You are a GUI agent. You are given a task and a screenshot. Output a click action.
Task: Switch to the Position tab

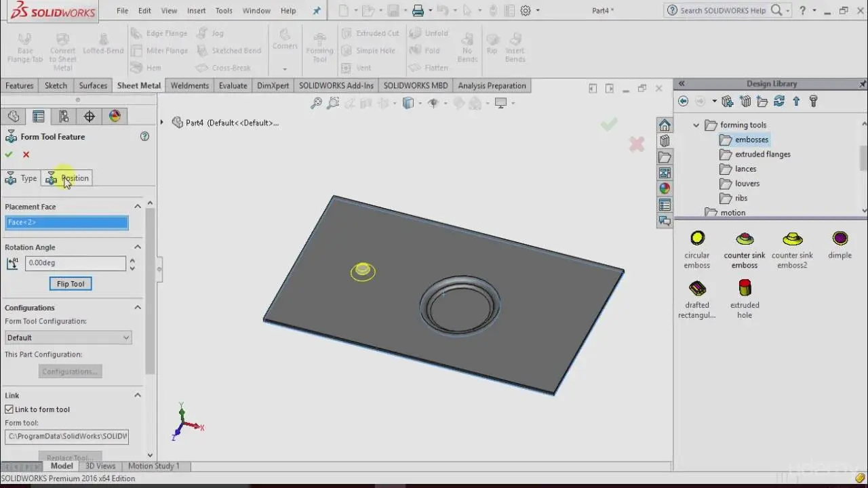click(67, 178)
